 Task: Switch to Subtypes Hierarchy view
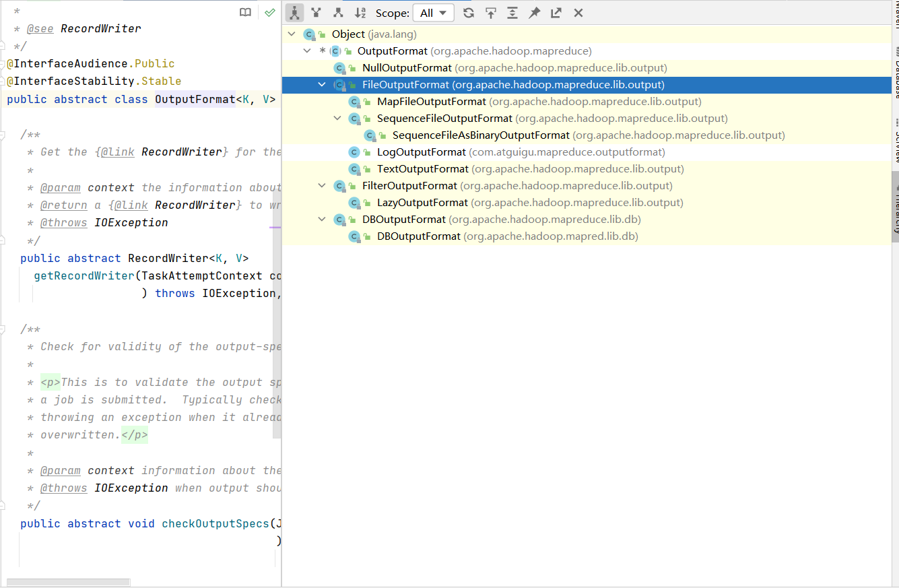338,13
